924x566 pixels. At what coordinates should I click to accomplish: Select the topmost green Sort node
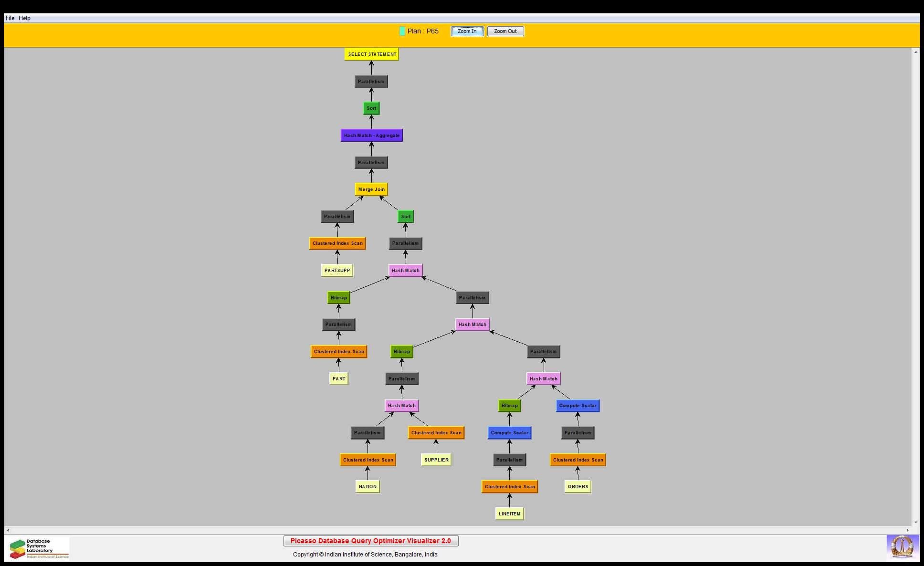[x=371, y=108]
